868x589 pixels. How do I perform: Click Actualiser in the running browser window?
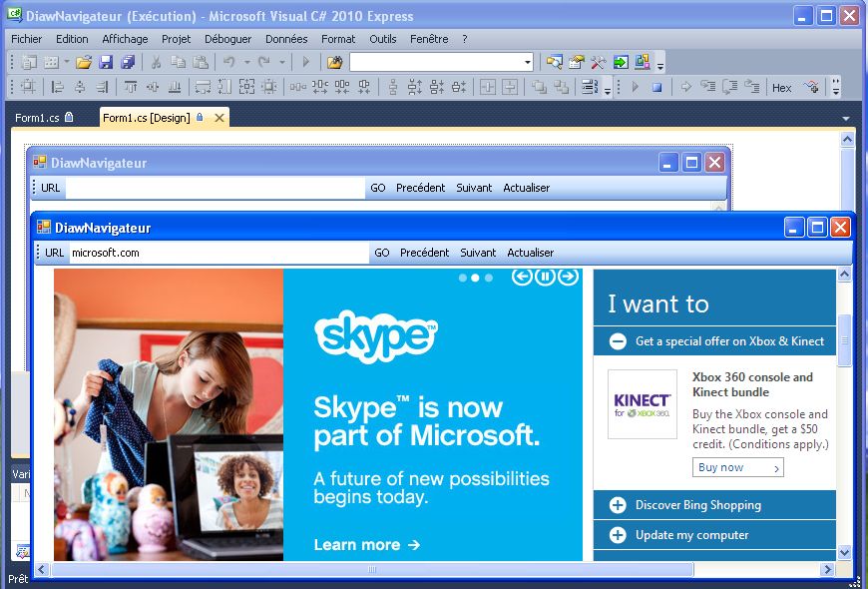coord(531,253)
